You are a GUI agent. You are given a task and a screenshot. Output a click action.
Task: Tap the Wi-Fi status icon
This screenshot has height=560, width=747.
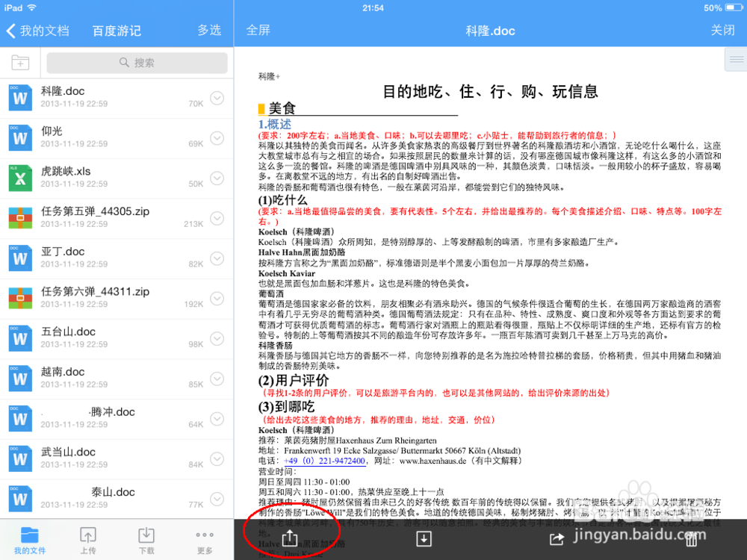(x=32, y=7)
